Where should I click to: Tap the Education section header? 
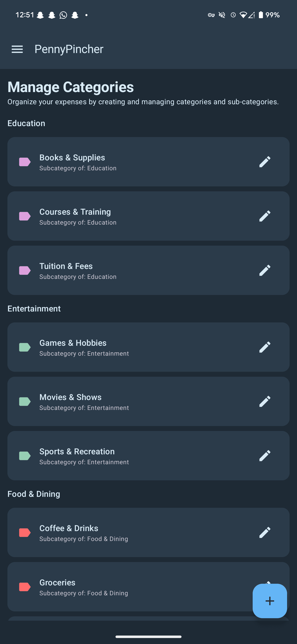26,123
